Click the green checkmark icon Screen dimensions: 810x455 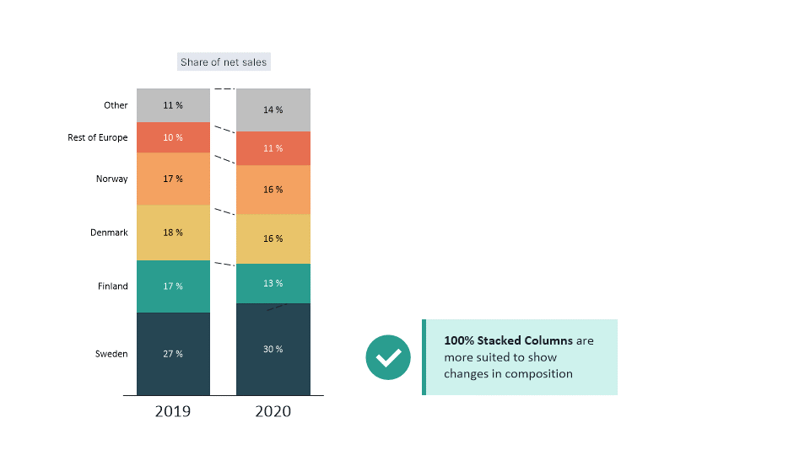point(388,357)
